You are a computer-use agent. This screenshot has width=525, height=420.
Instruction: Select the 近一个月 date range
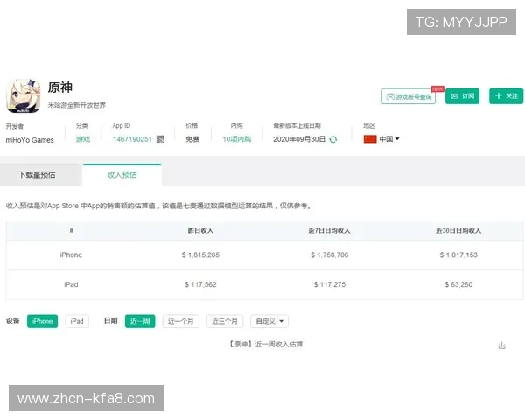click(181, 321)
